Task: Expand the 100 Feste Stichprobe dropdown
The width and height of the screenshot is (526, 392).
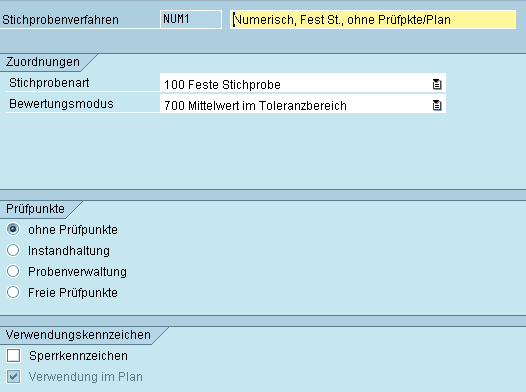Action: (x=303, y=83)
